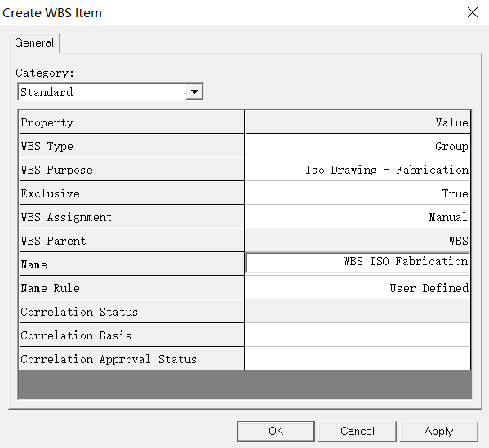The image size is (489, 448).
Task: Select the Name property label
Action: coord(131,264)
